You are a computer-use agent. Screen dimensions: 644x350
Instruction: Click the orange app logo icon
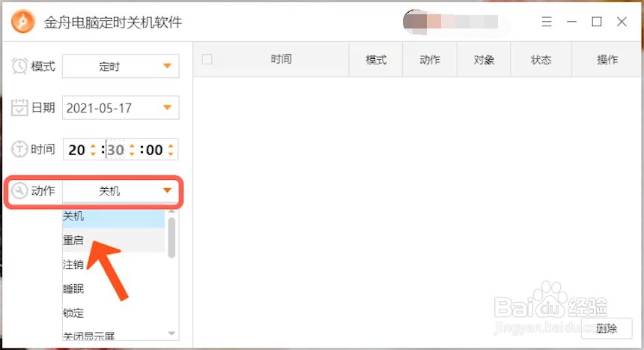23,21
